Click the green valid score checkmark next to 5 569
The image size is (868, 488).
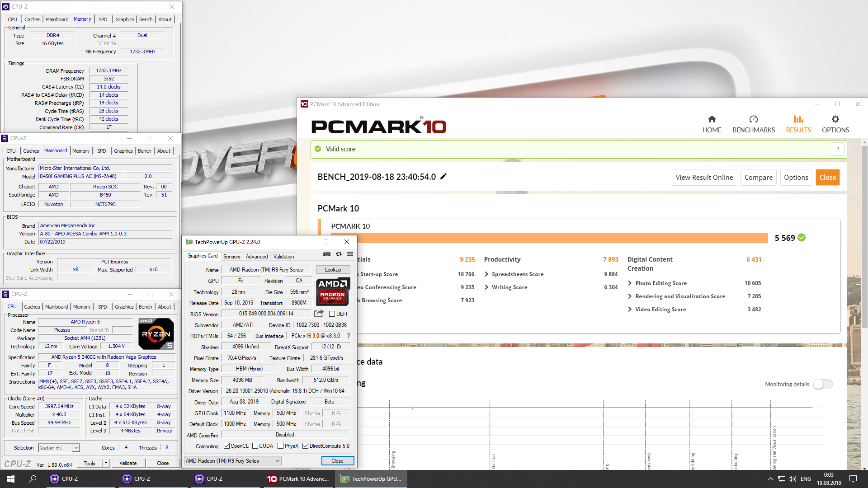[x=802, y=238]
